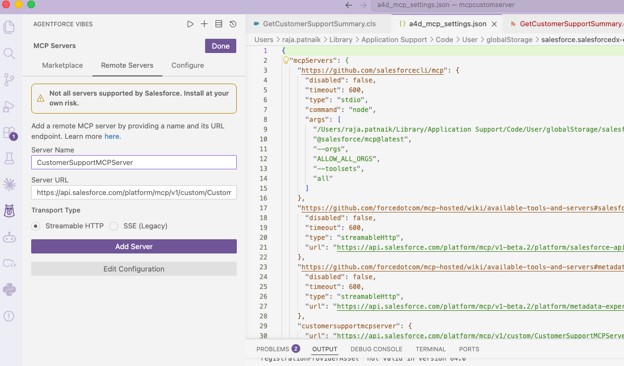Click the back navigation arrow in title bar

349,5
